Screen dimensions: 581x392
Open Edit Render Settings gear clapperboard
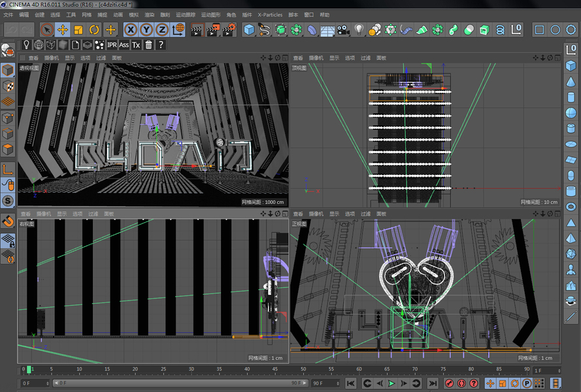tap(229, 29)
